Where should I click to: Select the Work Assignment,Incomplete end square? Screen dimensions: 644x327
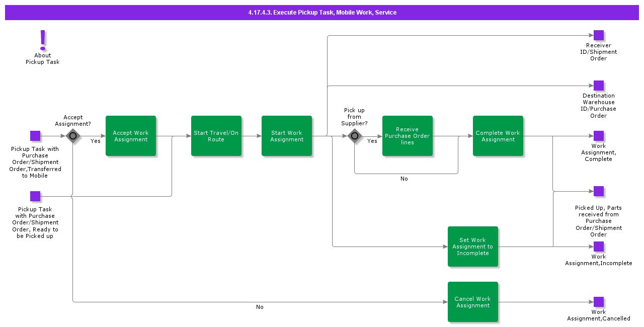point(599,247)
